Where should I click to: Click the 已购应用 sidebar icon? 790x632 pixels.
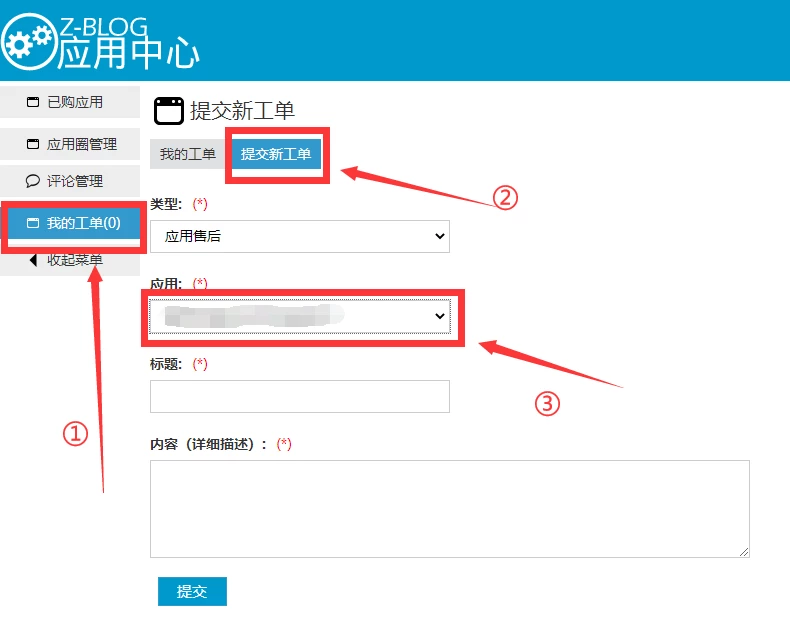[32, 102]
